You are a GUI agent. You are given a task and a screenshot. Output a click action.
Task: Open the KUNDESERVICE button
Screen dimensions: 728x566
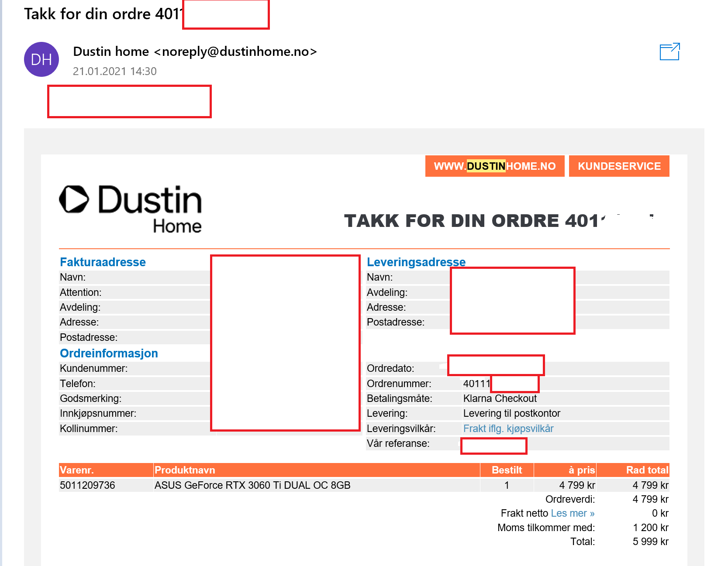619,166
